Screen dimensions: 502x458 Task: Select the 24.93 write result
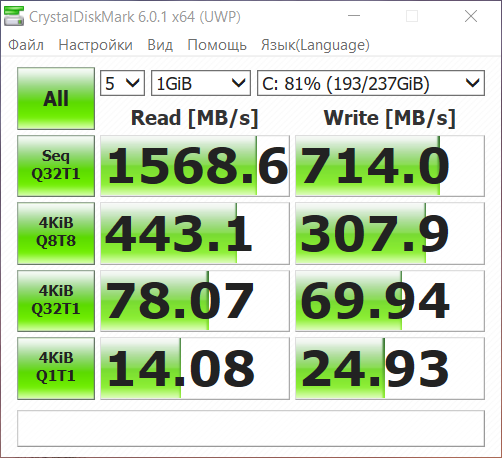pos(390,368)
